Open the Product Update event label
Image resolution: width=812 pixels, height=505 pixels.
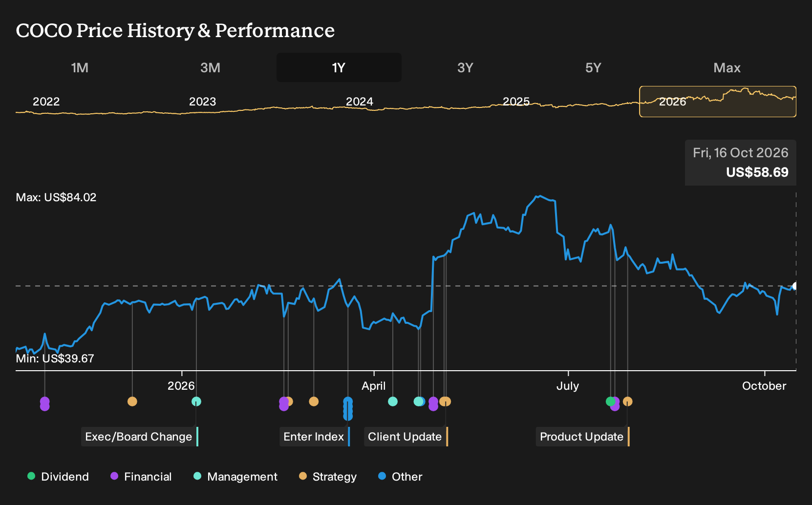[582, 437]
